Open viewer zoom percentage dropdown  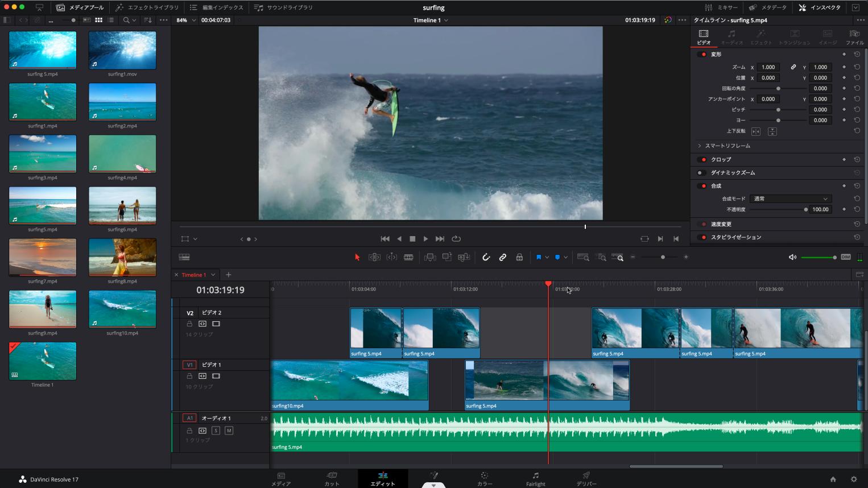193,20
